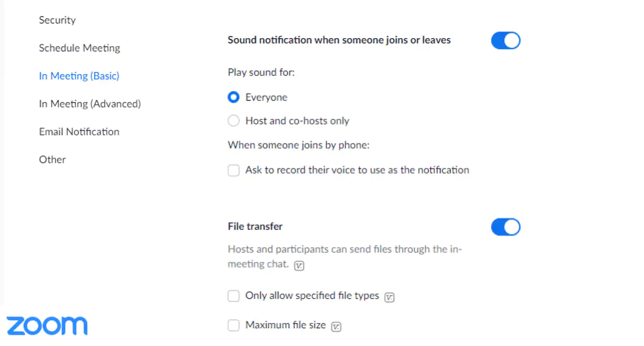Click the Zoom logo
Screen dimensions: 644x346
coord(47,326)
